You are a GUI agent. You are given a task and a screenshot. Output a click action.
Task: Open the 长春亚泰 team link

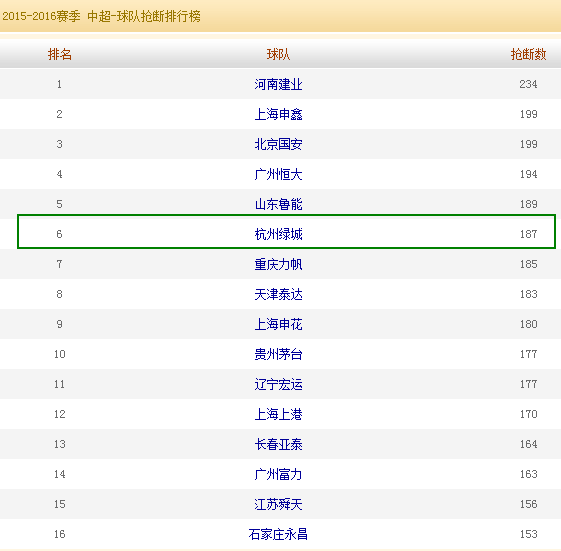click(278, 444)
